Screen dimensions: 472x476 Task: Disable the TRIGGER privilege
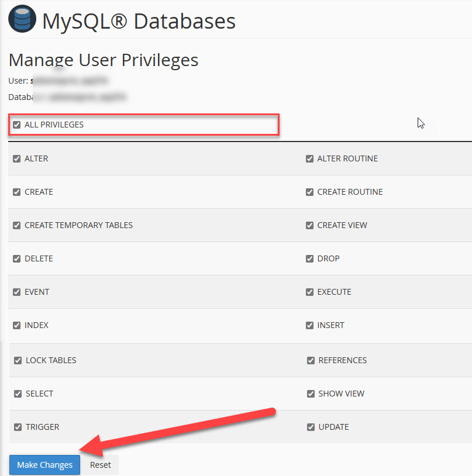tap(18, 427)
